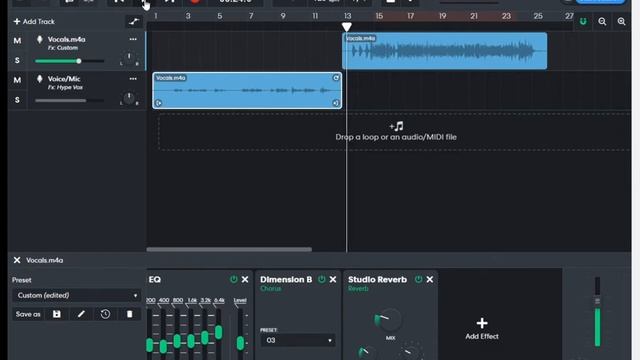This screenshot has width=640, height=360.
Task: Click the EQ 800 band slider
Action: 177,341
